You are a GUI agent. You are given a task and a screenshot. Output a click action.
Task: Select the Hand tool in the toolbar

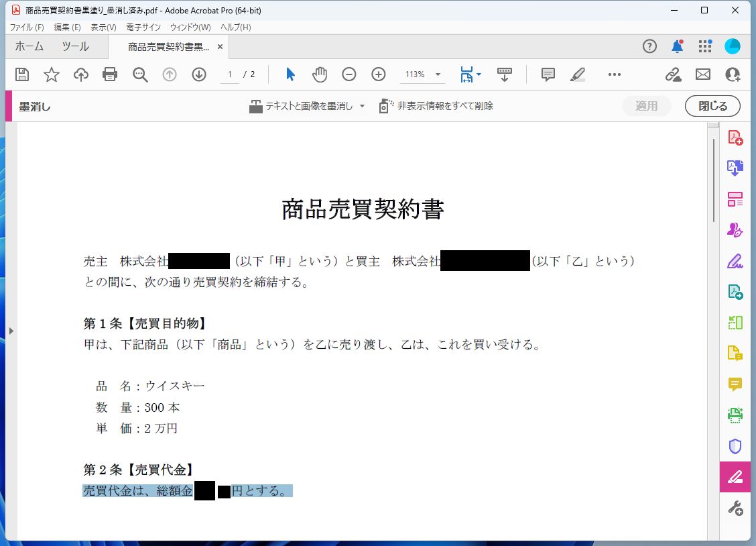(x=320, y=74)
